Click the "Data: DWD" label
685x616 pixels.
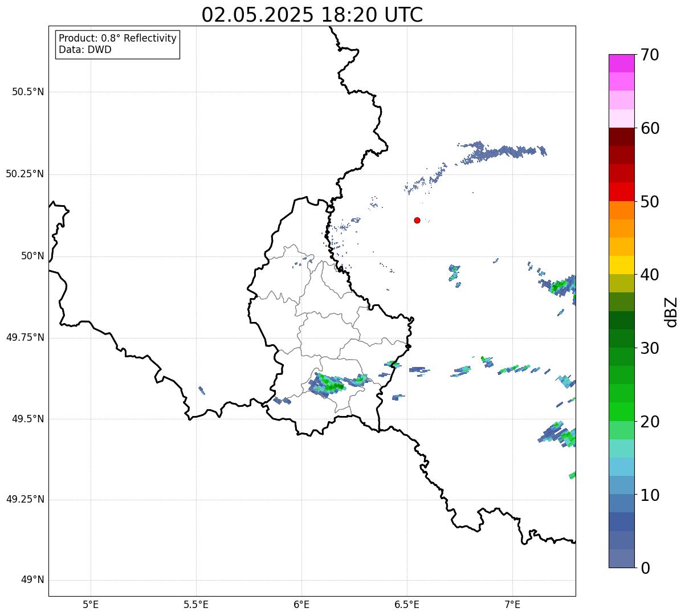click(85, 50)
